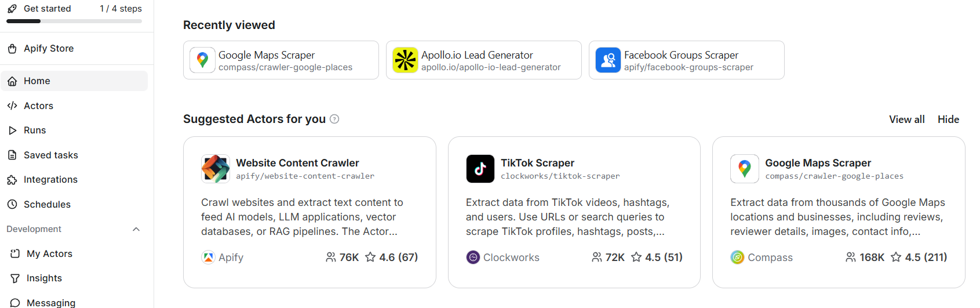Click the Get started progress bar
The height and width of the screenshot is (308, 980).
74,21
